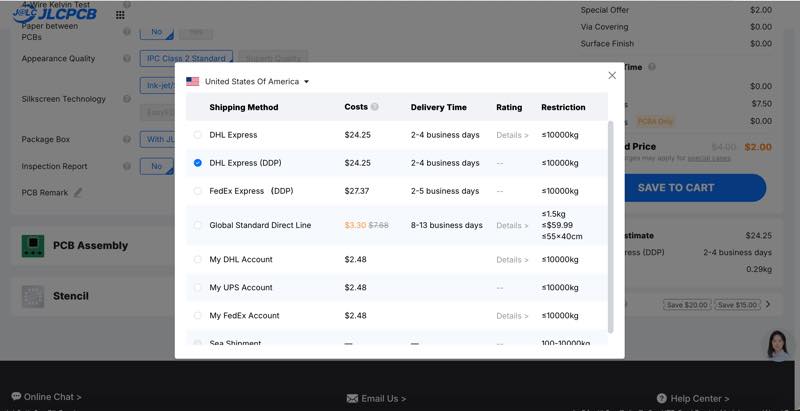Click Package Box help icon
Viewport: 800px width, 411px height.
[x=127, y=139]
